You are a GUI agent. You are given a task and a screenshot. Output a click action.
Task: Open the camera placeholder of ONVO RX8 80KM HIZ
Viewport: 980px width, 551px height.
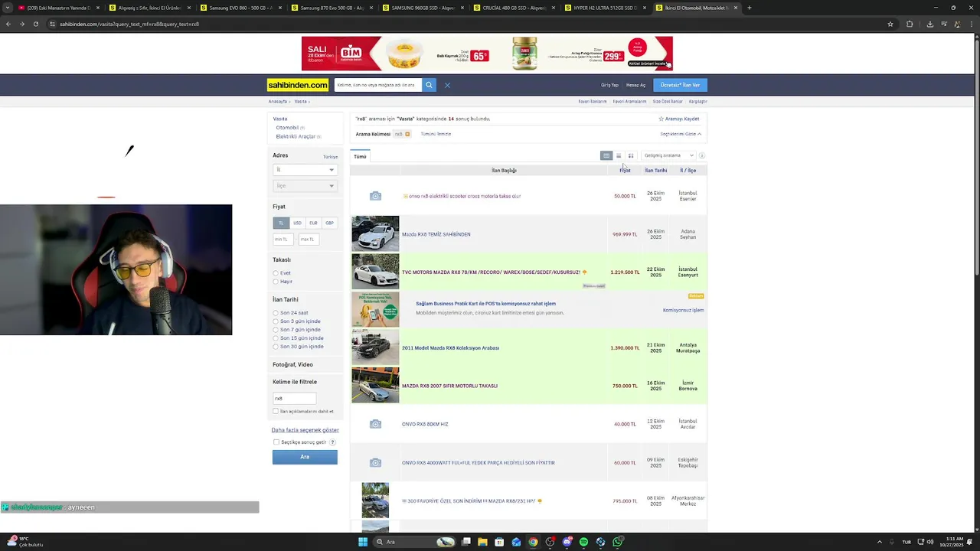pos(375,424)
